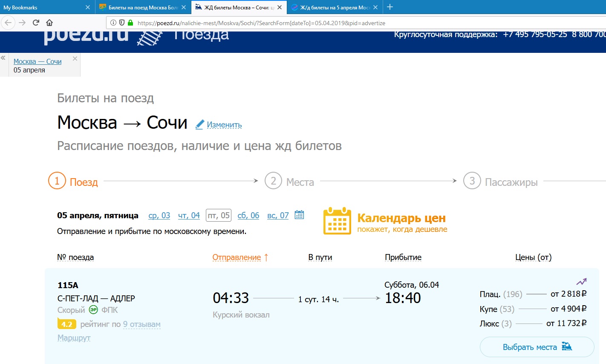The height and width of the screenshot is (364, 606).
Task: Open the orange price calendar icon
Action: 337,221
